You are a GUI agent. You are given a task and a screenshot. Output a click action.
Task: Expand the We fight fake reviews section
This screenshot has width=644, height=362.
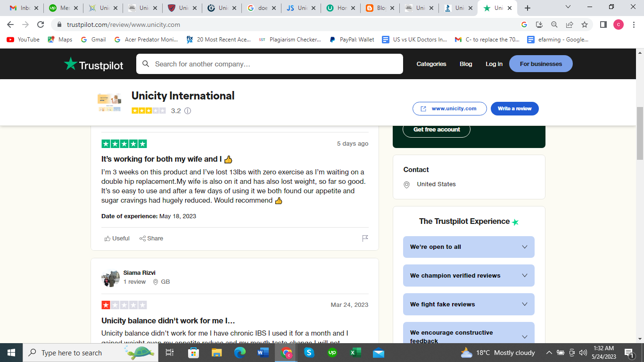469,304
